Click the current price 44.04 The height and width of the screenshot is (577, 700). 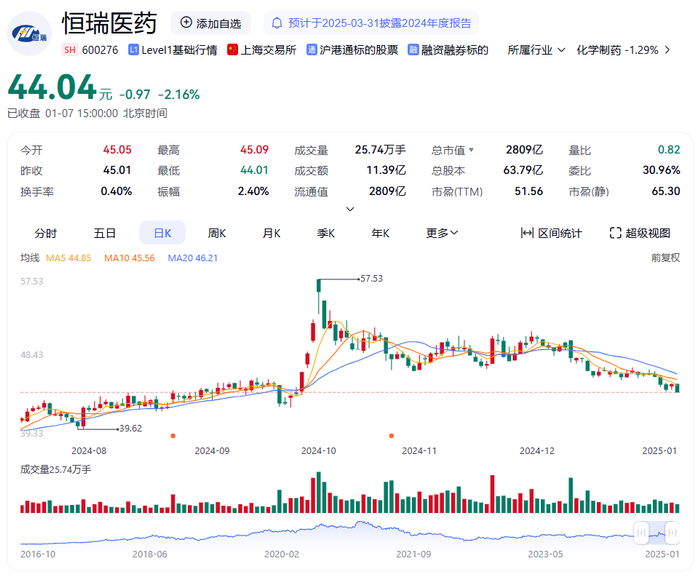[x=52, y=87]
